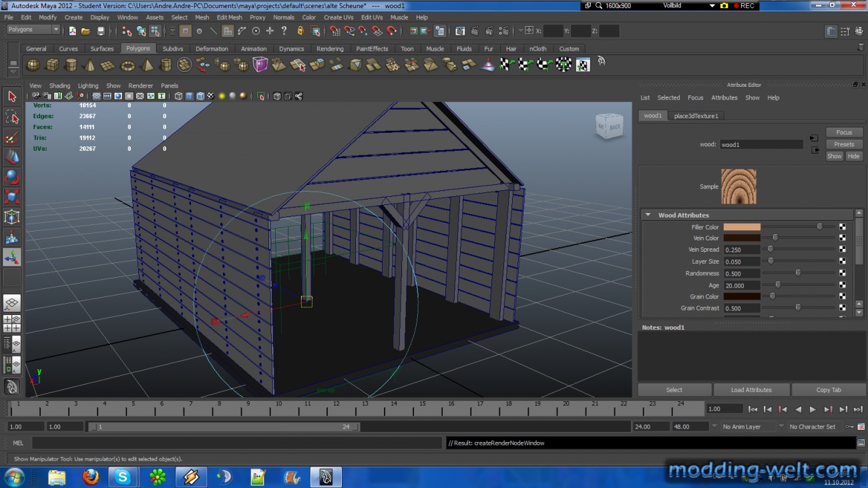The image size is (868, 488).
Task: Click the Randomness slider handle
Action: click(798, 273)
